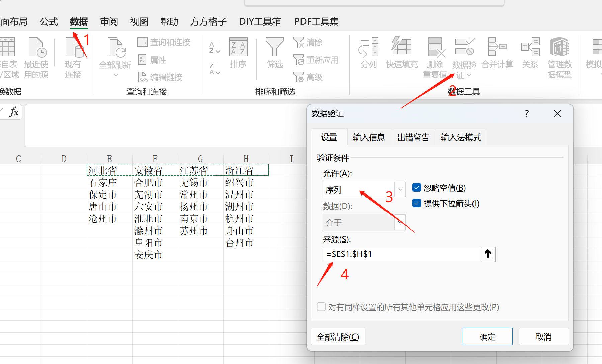Click the Data Validation (数据验证) icon
The image size is (602, 364).
(465, 47)
